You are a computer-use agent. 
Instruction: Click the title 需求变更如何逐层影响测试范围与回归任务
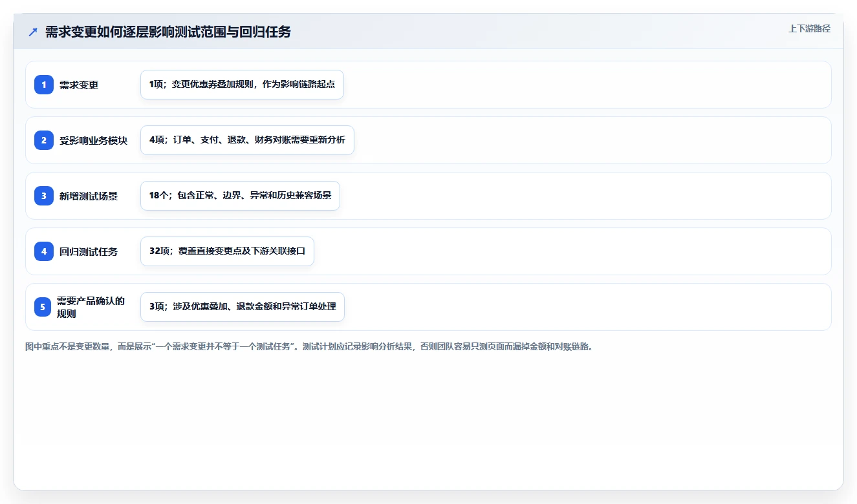pos(168,32)
